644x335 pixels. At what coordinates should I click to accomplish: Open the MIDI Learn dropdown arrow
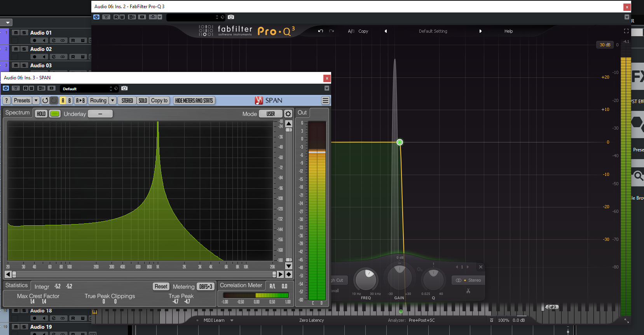[x=232, y=320]
